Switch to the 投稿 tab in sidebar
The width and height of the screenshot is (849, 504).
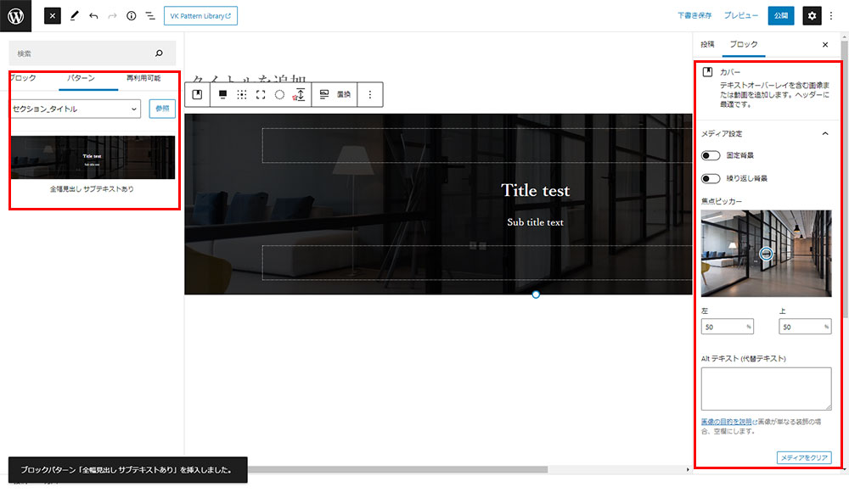707,44
